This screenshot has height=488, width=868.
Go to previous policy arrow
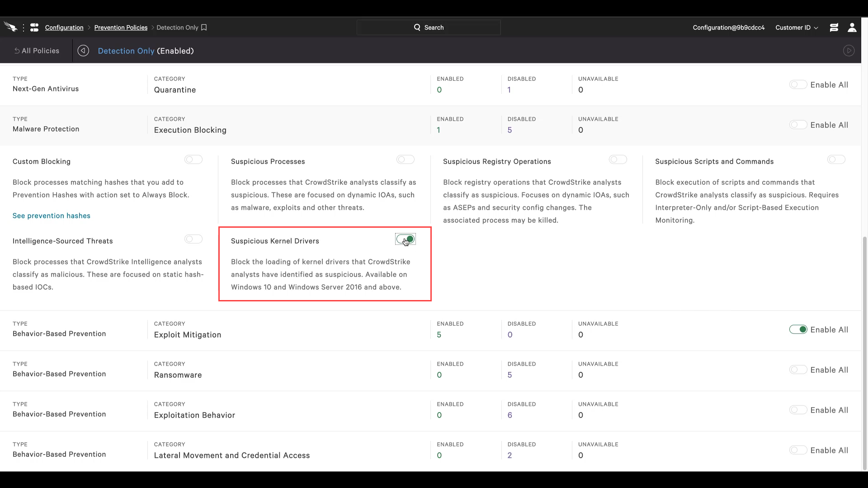point(83,51)
